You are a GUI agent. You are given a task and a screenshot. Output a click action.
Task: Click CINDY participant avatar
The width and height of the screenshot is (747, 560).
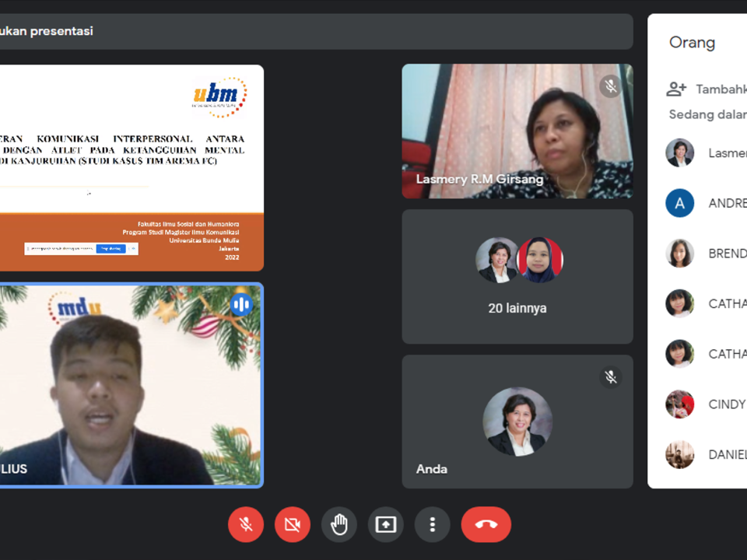679,404
